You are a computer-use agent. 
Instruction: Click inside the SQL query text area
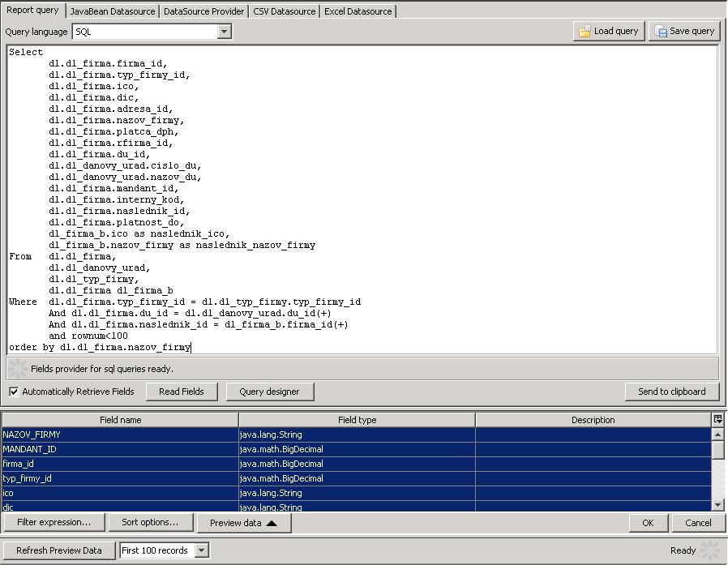[x=362, y=199]
